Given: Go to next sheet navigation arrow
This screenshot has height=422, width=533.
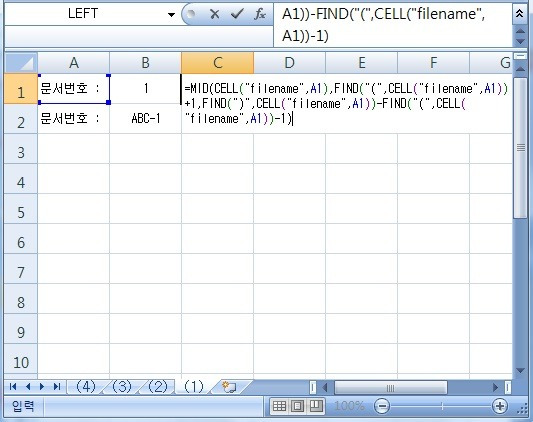Looking at the screenshot, I should click(x=42, y=387).
